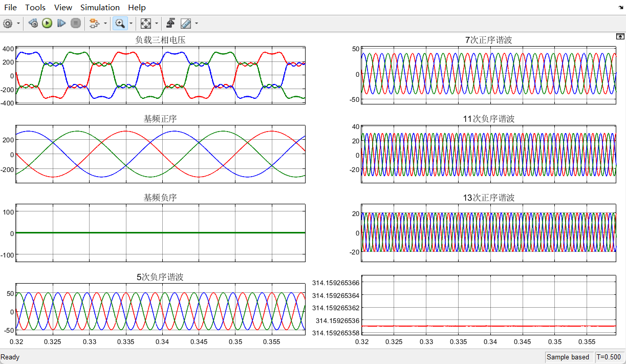Open the scope configuration properties gear

click(8, 23)
